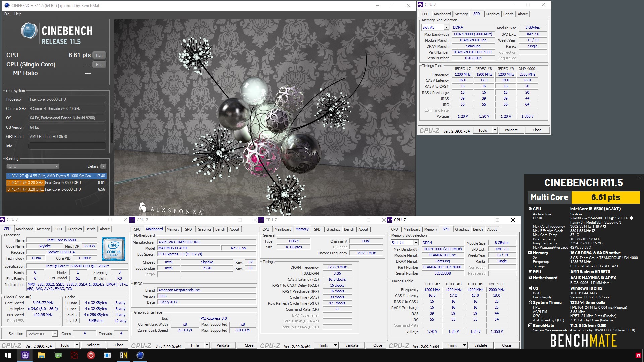
Task: Click the Cinebench logo sphere
Action: [29, 31]
